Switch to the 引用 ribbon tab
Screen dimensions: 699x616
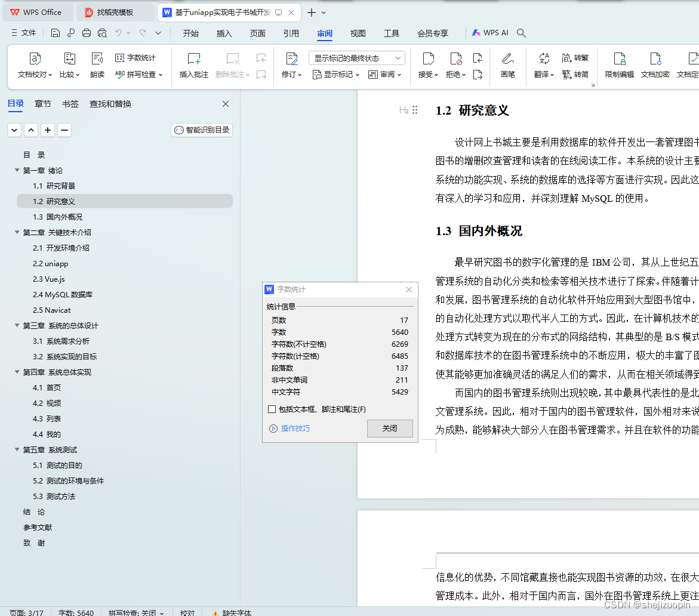[291, 33]
